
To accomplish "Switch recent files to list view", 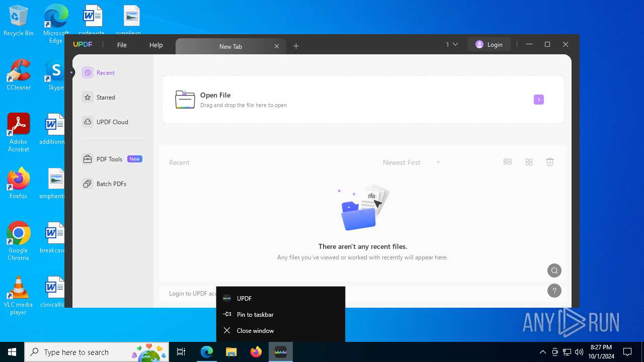I will coord(508,162).
